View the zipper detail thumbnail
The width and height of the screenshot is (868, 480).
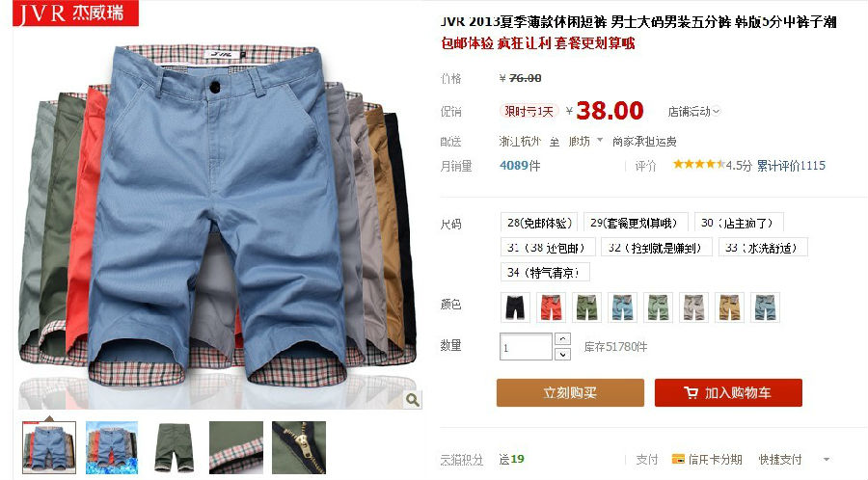299,448
